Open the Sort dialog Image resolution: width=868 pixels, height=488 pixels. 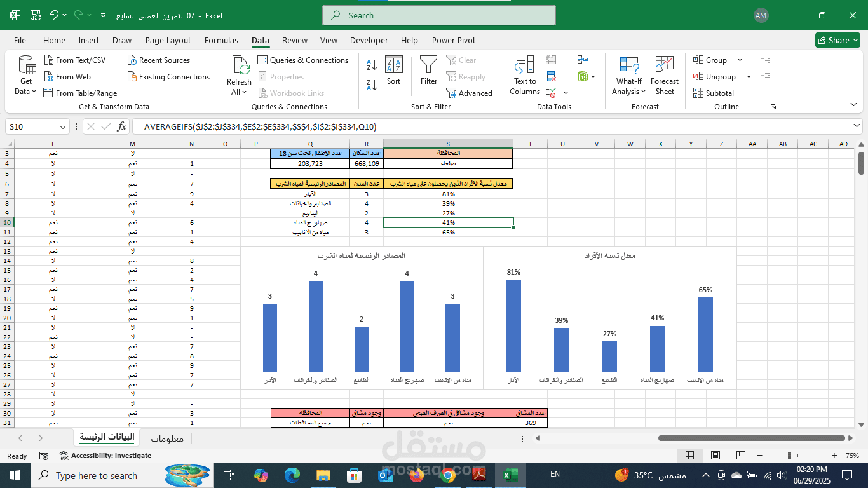coord(394,71)
